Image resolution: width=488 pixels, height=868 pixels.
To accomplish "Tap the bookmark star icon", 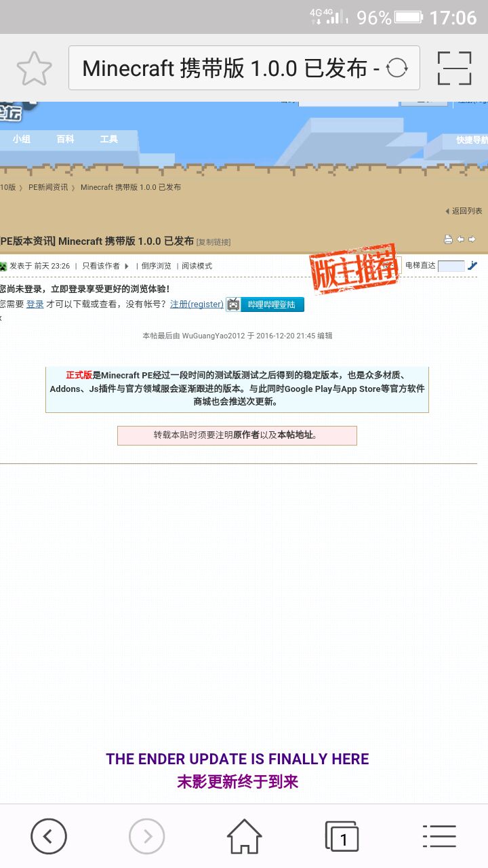I will pyautogui.click(x=34, y=68).
